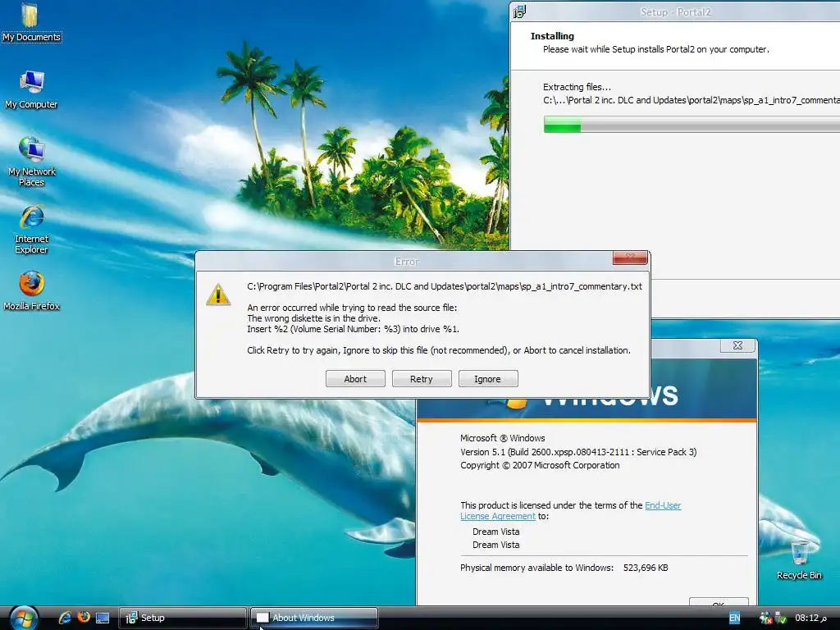Select the My Computer desktop icon

pyautogui.click(x=31, y=90)
